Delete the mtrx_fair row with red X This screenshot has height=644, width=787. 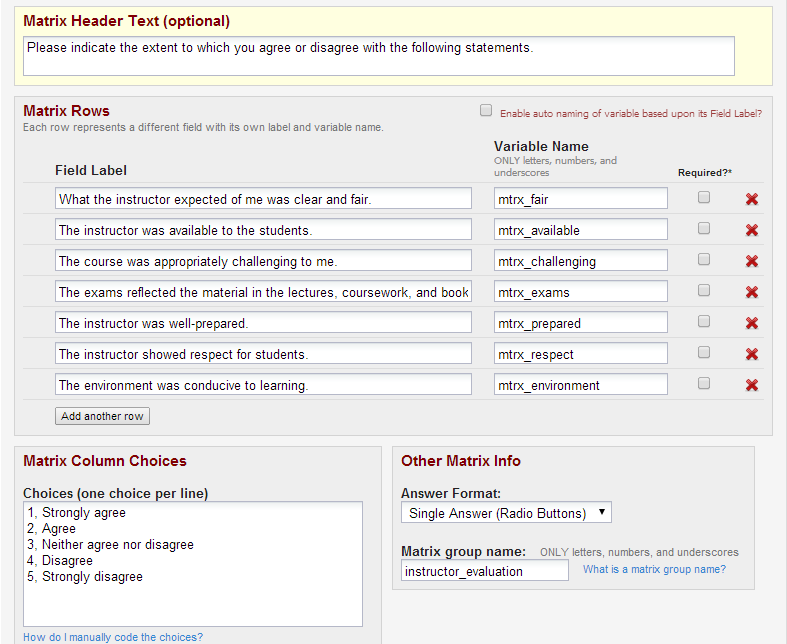(751, 199)
